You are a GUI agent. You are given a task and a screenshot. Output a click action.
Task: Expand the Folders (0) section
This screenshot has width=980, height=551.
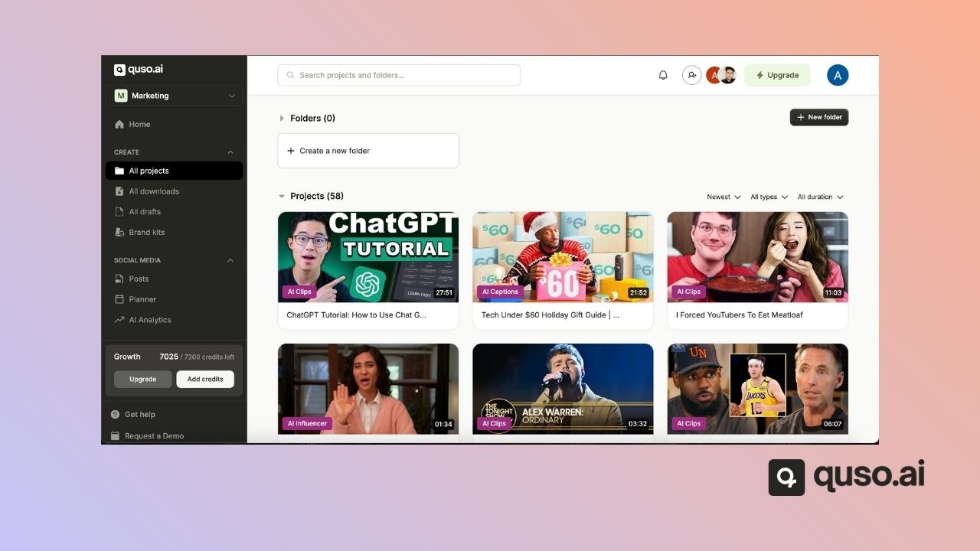(x=282, y=119)
